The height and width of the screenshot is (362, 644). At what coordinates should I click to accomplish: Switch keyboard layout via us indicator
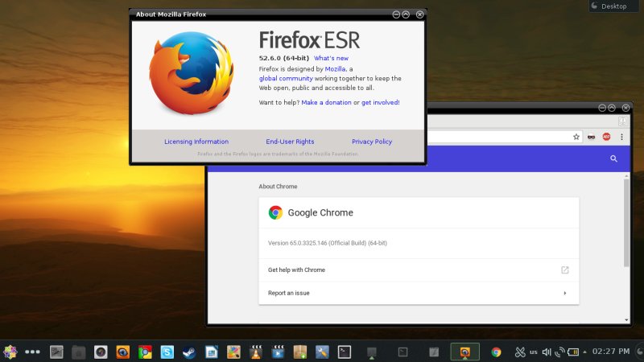pyautogui.click(x=534, y=352)
